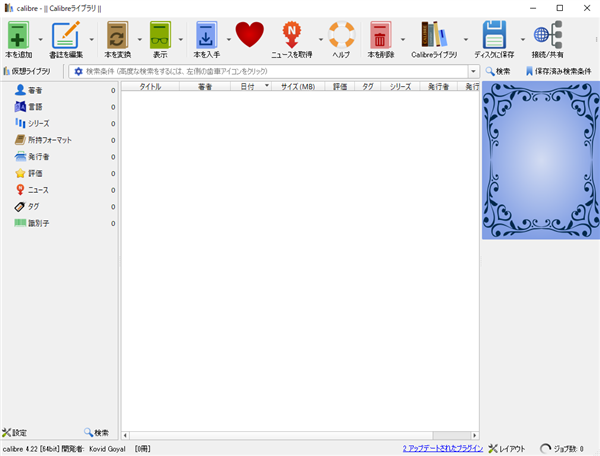This screenshot has height=456, width=600.
Task: Open tag browser Settings (設定) button
Action: (15, 433)
